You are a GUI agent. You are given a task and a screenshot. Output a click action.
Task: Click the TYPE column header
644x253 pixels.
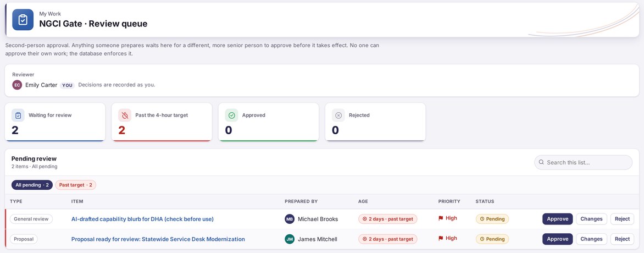coord(16,202)
